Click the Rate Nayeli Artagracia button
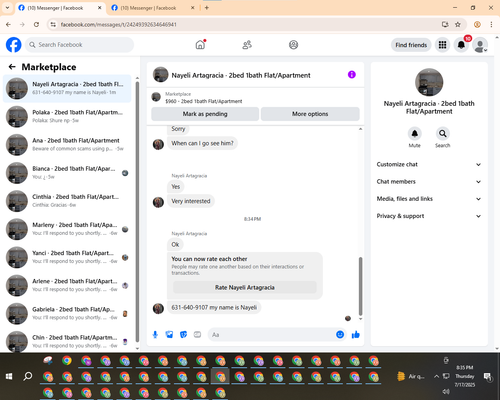This screenshot has width=500, height=400. (245, 287)
